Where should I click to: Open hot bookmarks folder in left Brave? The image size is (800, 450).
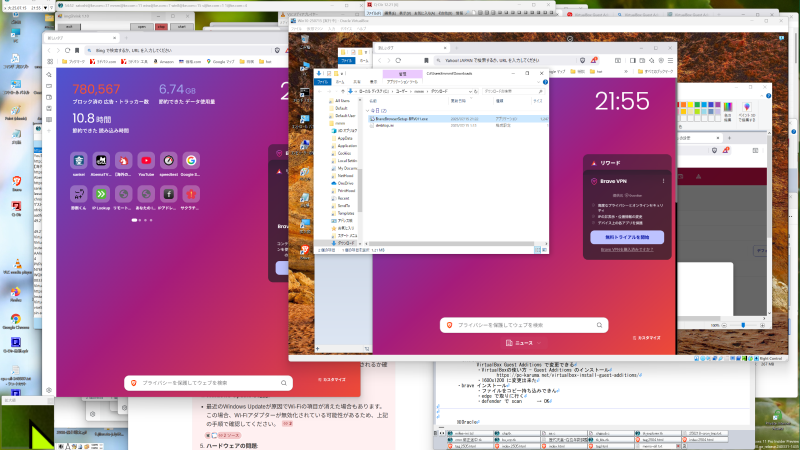coord(265,62)
